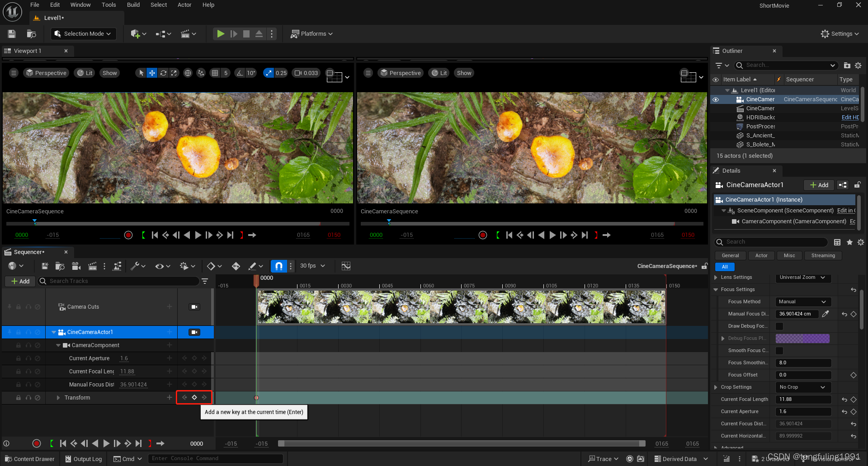Collapse the CameraComponent track

(x=58, y=345)
